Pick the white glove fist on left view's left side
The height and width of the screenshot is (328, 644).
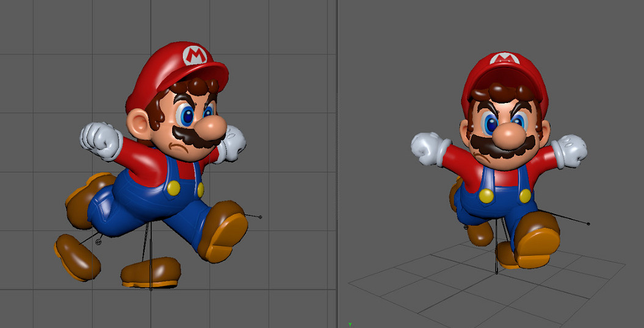pos(101,140)
